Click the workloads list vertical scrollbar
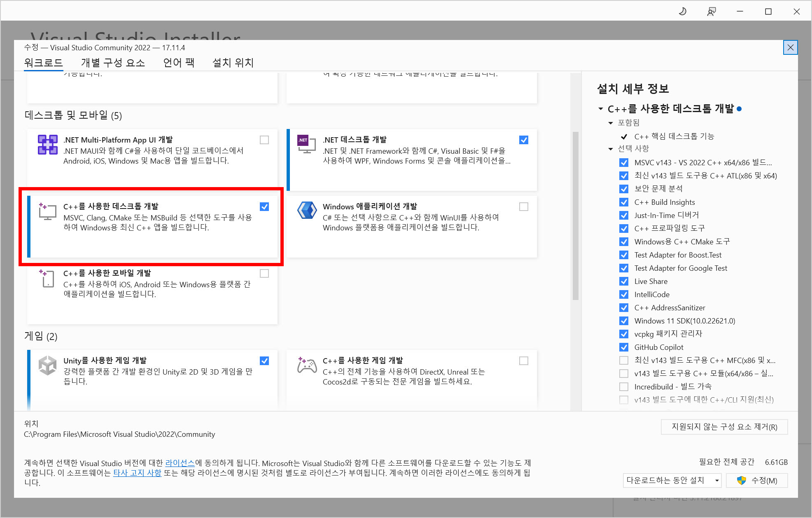The height and width of the screenshot is (518, 812). click(x=575, y=216)
